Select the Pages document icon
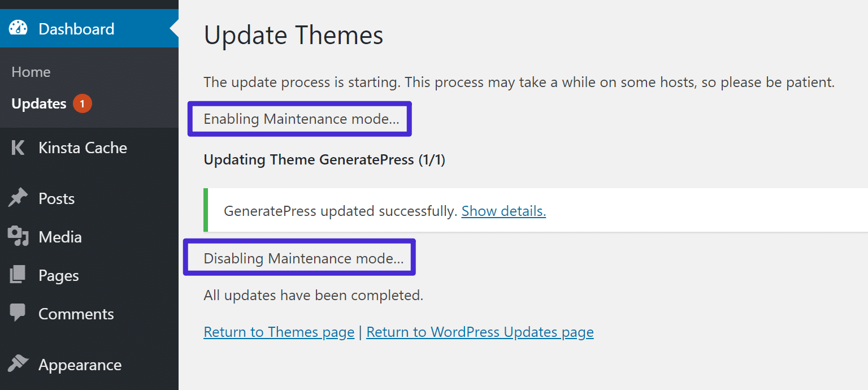The height and width of the screenshot is (390, 868). 19,275
